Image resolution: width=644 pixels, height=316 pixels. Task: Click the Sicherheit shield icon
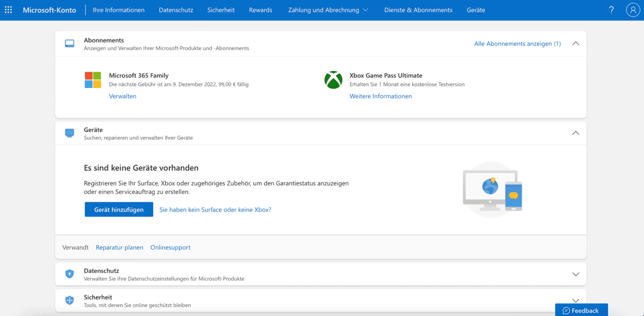tap(69, 301)
